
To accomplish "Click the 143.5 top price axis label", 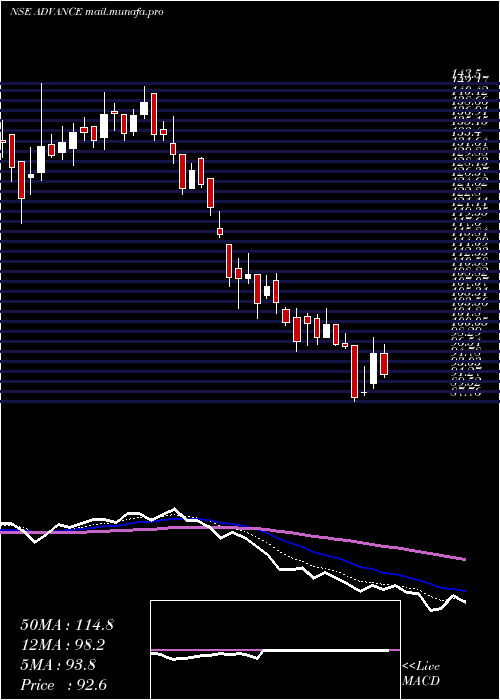I will tap(467, 73).
